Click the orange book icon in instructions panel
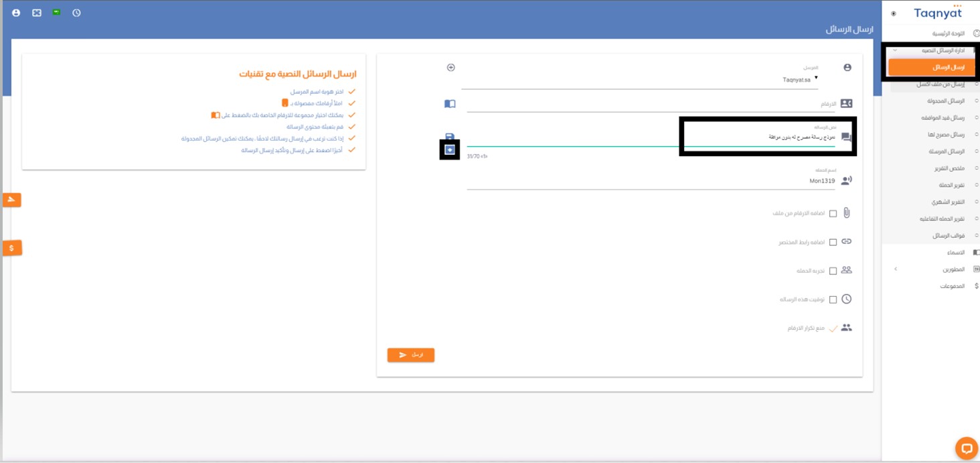Screen dimensions: 980x463 [x=216, y=115]
